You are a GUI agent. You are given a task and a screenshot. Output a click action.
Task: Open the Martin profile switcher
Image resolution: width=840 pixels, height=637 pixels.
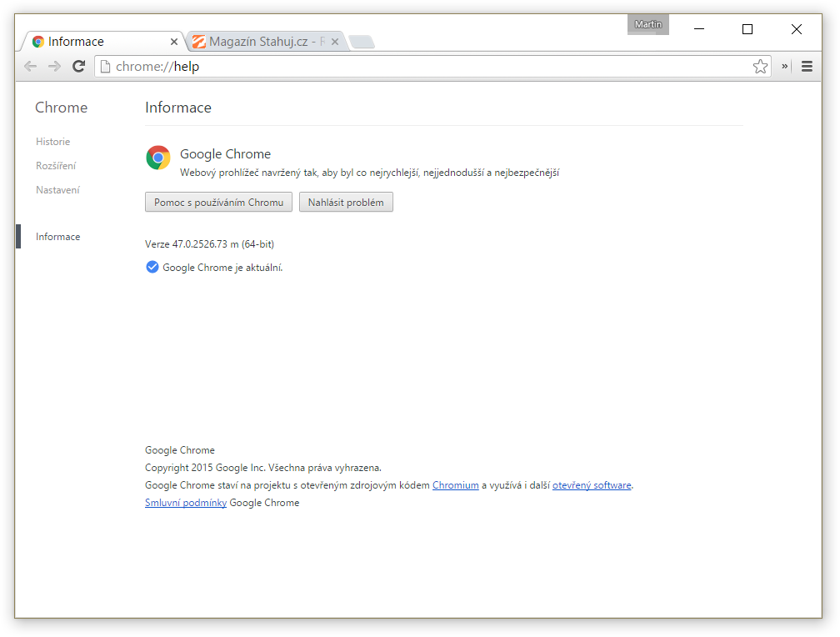tap(648, 25)
